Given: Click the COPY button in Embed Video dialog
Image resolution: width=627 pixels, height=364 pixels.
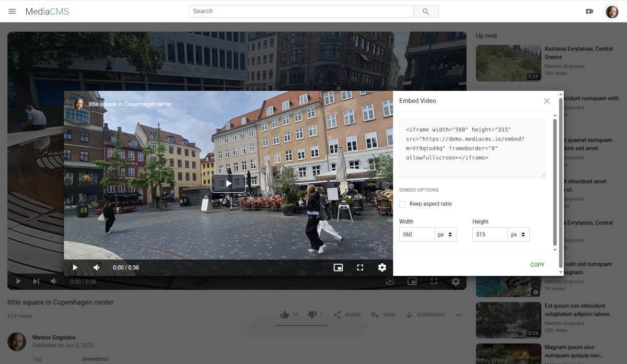Looking at the screenshot, I should tap(537, 265).
